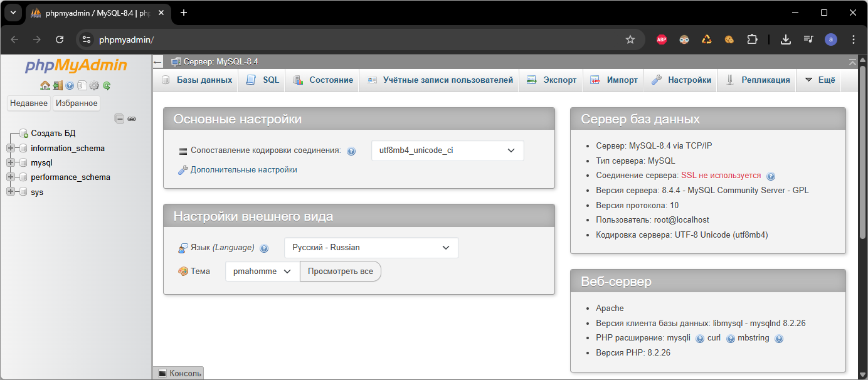Image resolution: width=868 pixels, height=380 pixels.
Task: Click Избранное favorites button
Action: (77, 103)
